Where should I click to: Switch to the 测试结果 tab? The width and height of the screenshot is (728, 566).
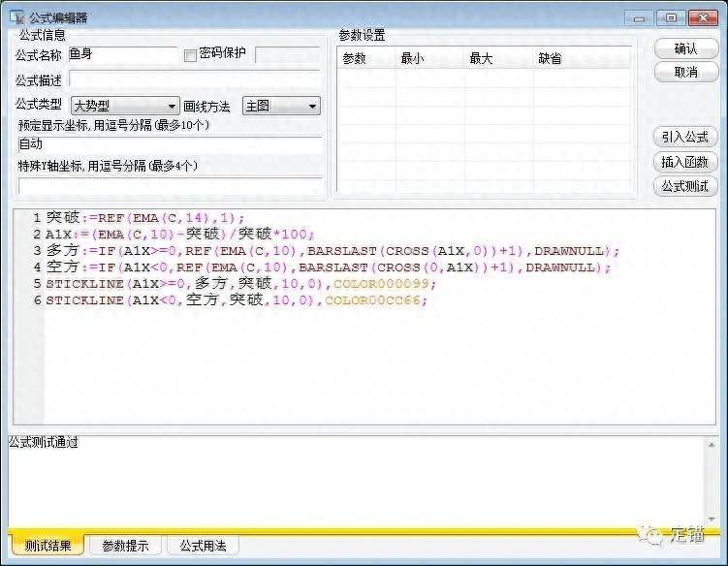(47, 545)
